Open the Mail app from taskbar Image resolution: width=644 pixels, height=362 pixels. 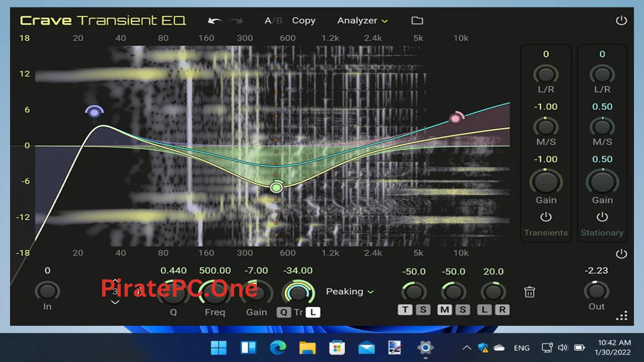click(x=366, y=347)
